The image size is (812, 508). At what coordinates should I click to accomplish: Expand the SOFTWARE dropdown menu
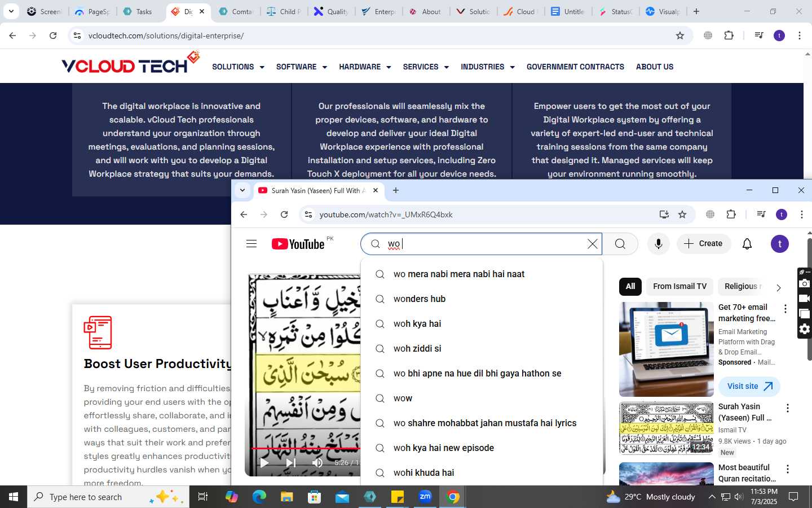302,67
